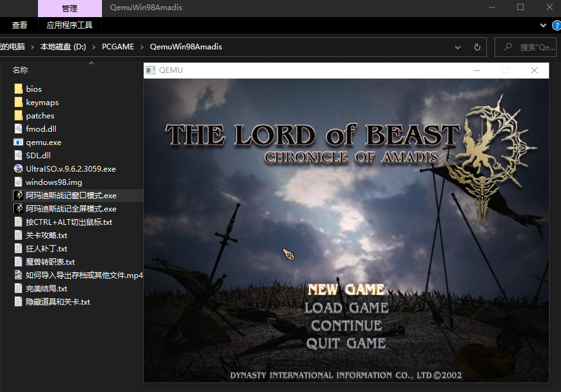Select the fmod.dll file name
Viewport: 561px width, 392px height.
(x=41, y=129)
